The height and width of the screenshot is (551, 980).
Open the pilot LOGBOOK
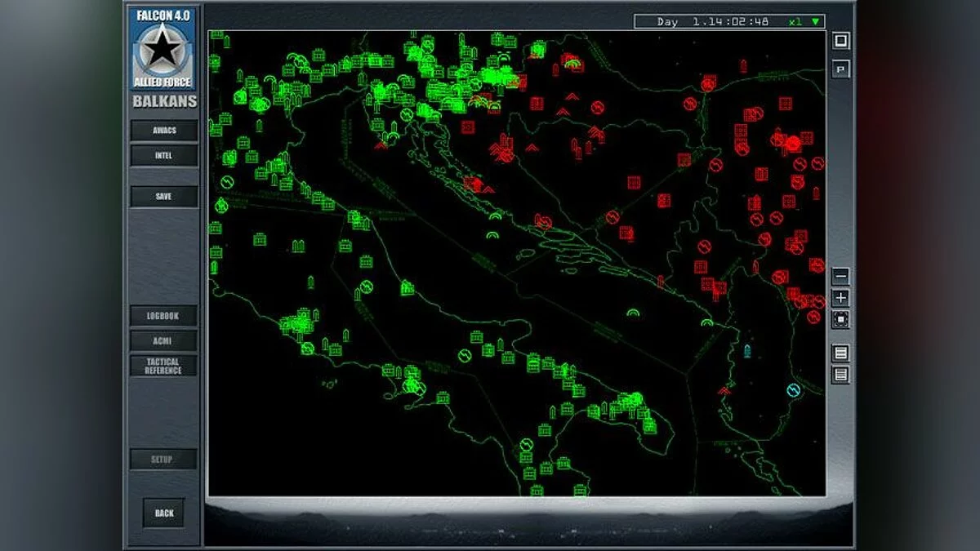[x=163, y=316]
